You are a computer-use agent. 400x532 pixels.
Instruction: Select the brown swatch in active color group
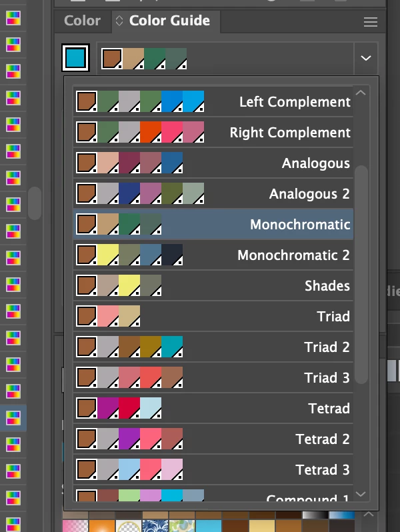coord(112,59)
